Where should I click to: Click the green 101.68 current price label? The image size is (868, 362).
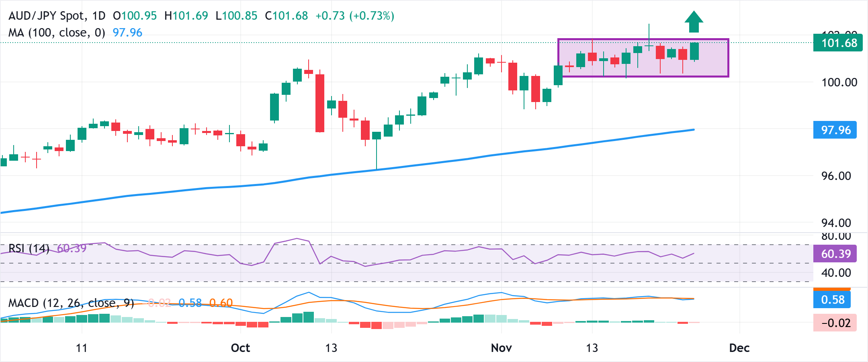pos(838,43)
